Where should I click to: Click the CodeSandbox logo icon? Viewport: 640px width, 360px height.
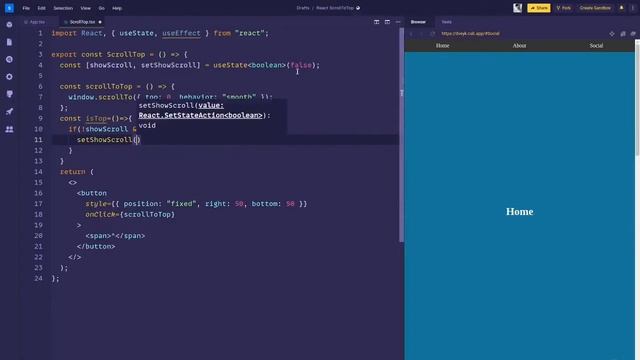point(9,8)
